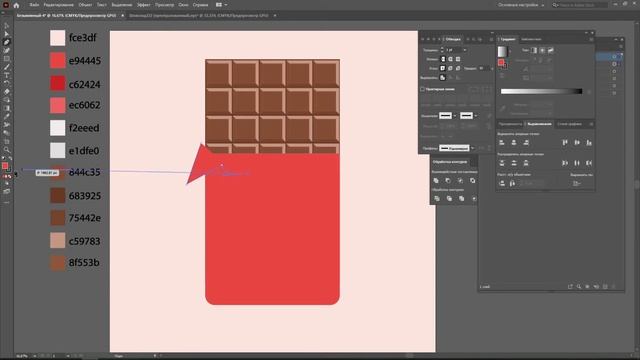This screenshot has height=360, width=640.
Task: Swap fill and stroke colors arrow
Action: pos(10,158)
